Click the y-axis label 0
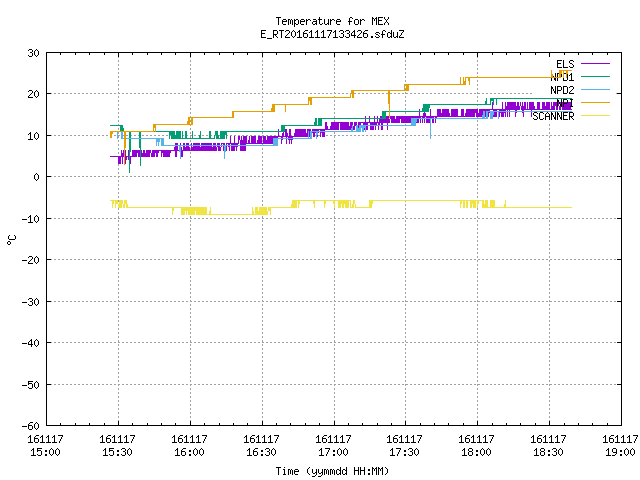This screenshot has width=640, height=480. point(37,177)
